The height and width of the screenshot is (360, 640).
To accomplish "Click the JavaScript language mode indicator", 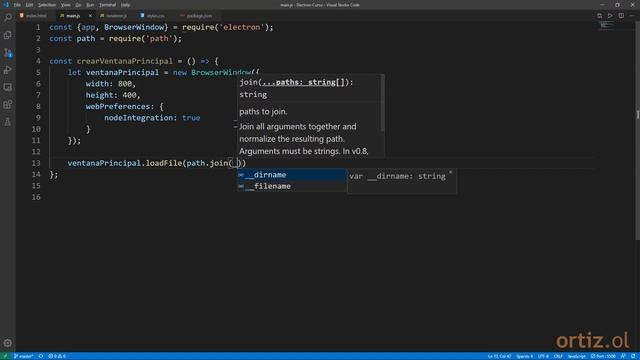I will [x=576, y=356].
